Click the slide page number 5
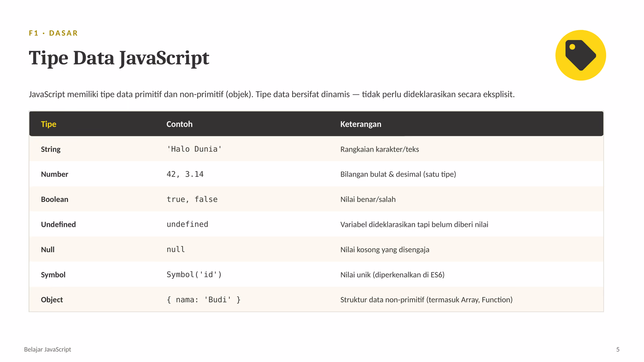The width and height of the screenshot is (644, 362). pyautogui.click(x=618, y=350)
